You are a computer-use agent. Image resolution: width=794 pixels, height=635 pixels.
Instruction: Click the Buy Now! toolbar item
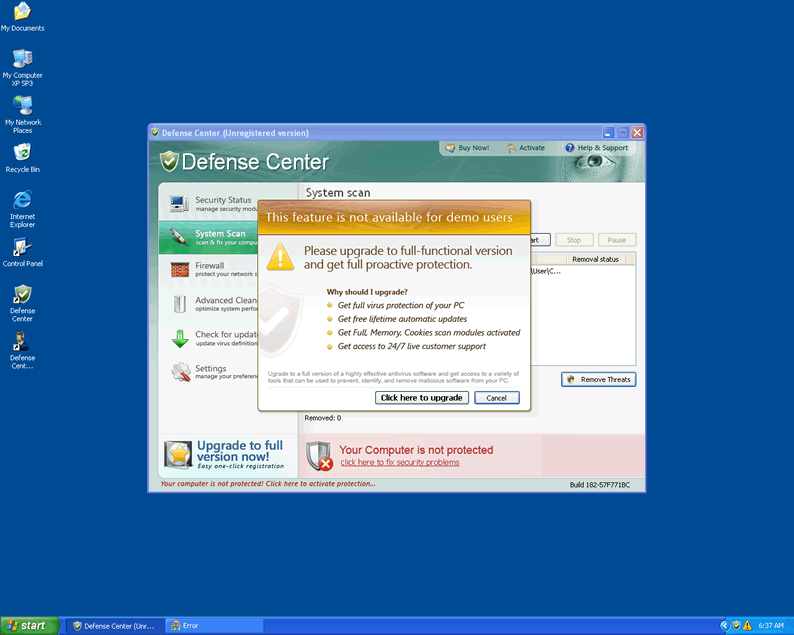[467, 148]
